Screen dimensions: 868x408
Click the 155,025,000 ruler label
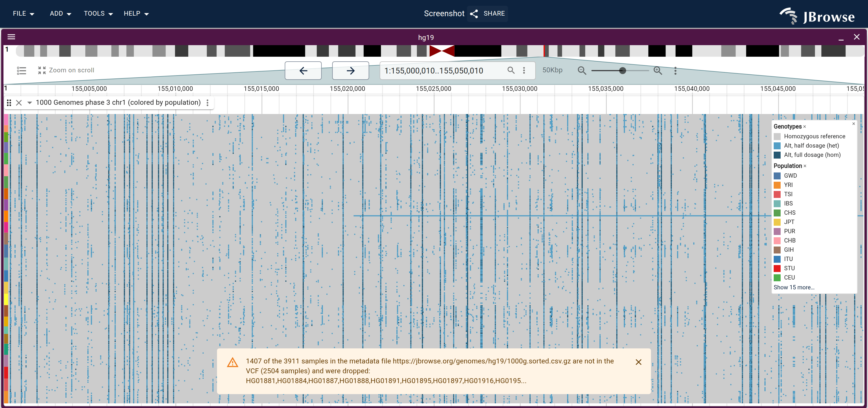[433, 89]
